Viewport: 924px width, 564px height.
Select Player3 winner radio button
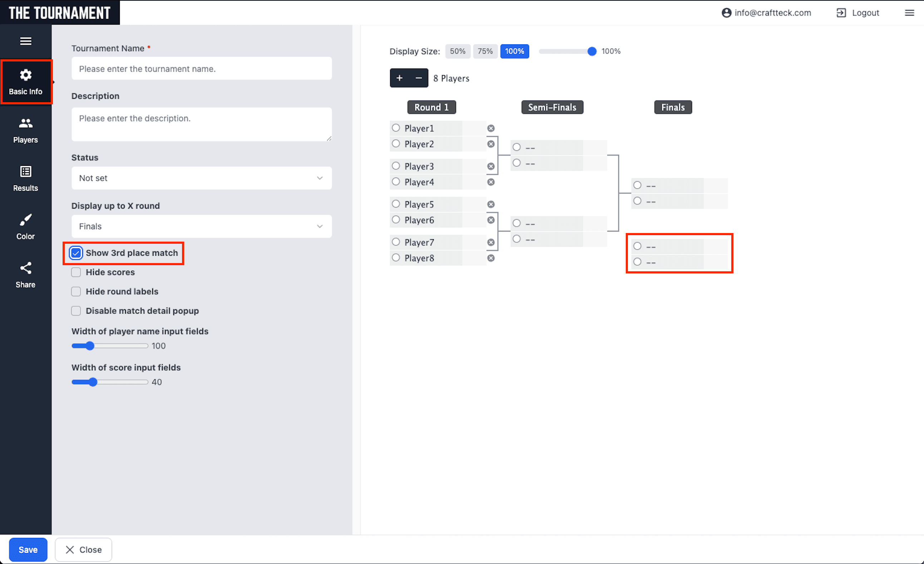(395, 166)
